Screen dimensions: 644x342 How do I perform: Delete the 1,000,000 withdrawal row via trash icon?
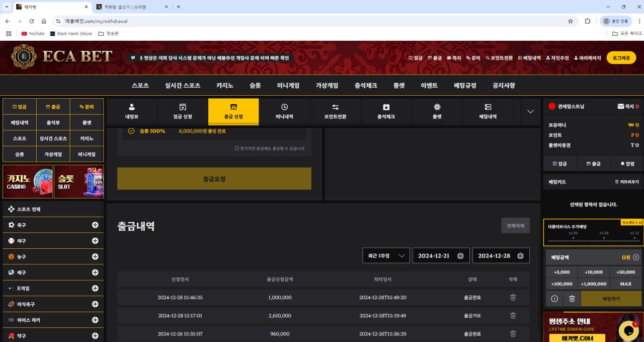[513, 297]
